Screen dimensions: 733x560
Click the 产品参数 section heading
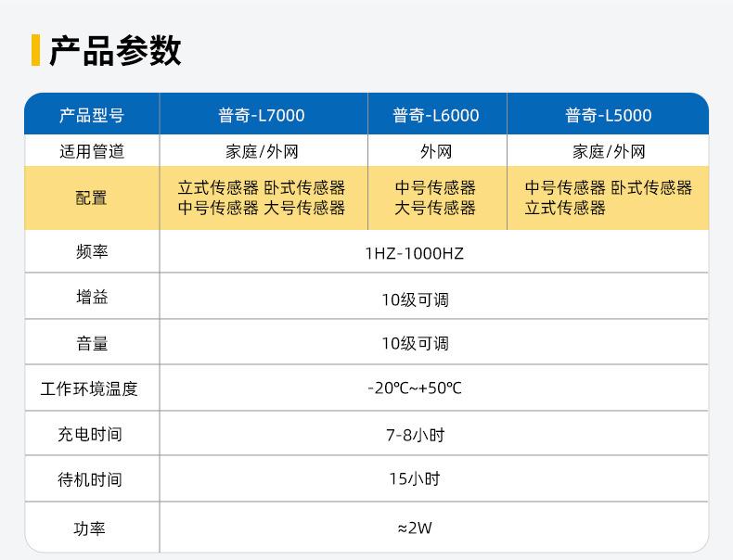click(114, 51)
